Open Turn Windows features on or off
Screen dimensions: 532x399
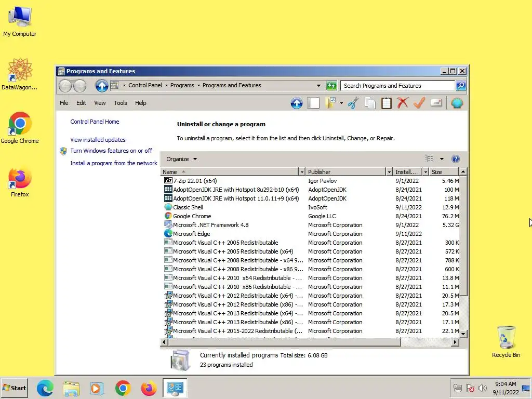point(111,151)
